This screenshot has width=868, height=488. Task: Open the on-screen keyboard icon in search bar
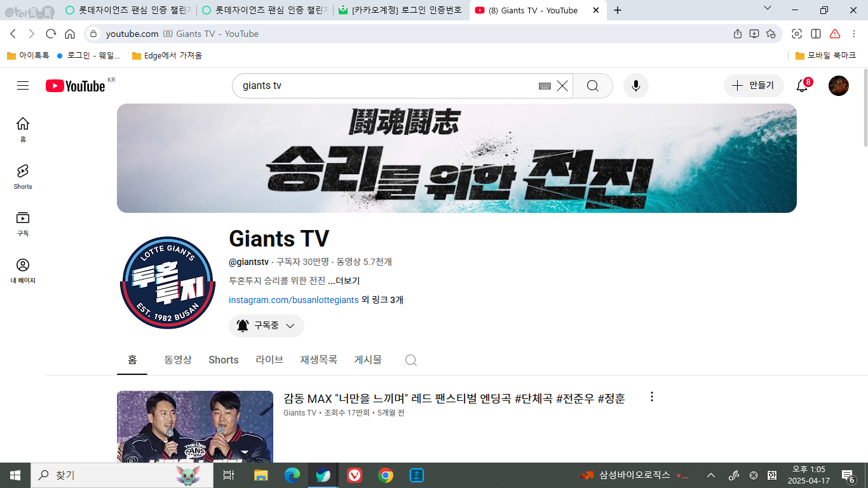(x=544, y=86)
